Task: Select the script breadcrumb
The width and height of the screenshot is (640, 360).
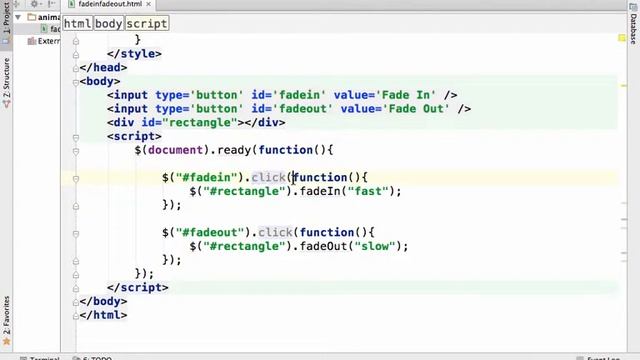Action: (147, 24)
